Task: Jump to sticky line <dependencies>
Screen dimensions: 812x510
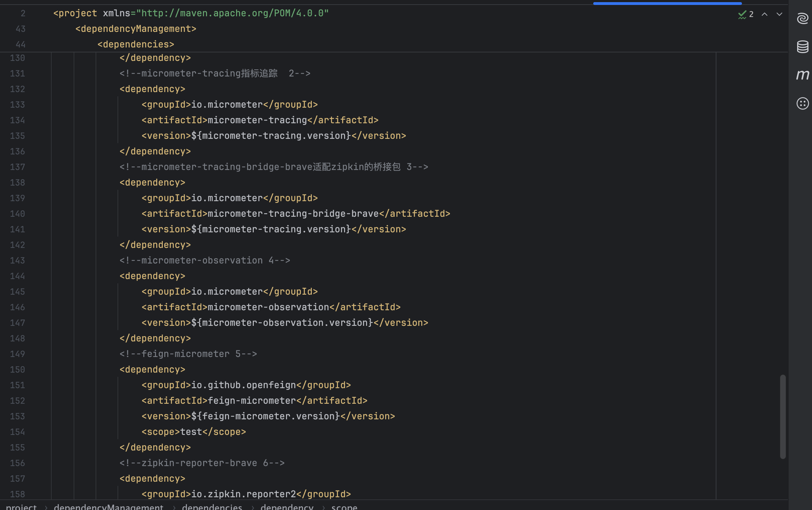Action: 136,44
